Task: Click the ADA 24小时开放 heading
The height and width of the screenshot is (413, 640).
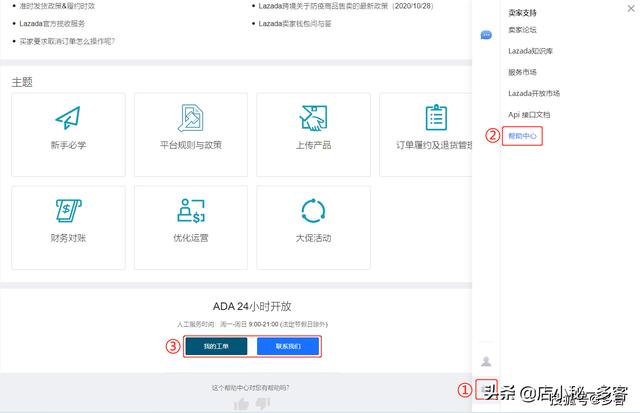Action: 252,306
